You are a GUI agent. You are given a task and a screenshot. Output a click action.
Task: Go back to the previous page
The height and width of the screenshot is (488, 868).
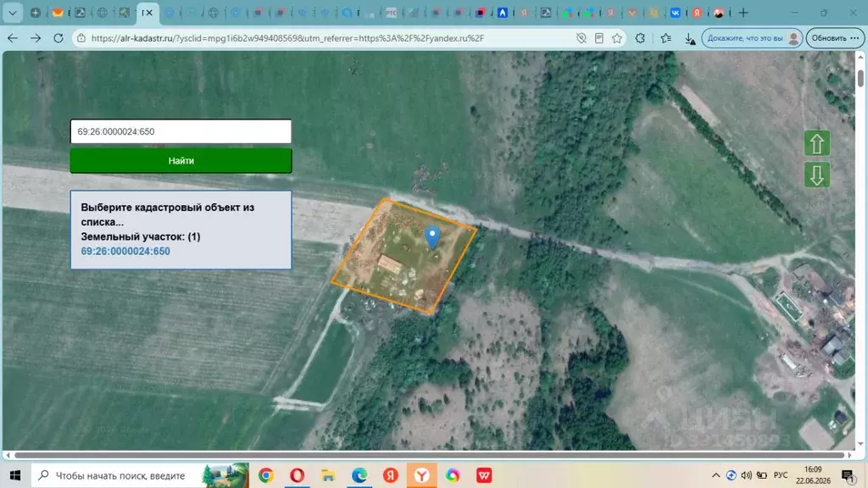point(13,38)
